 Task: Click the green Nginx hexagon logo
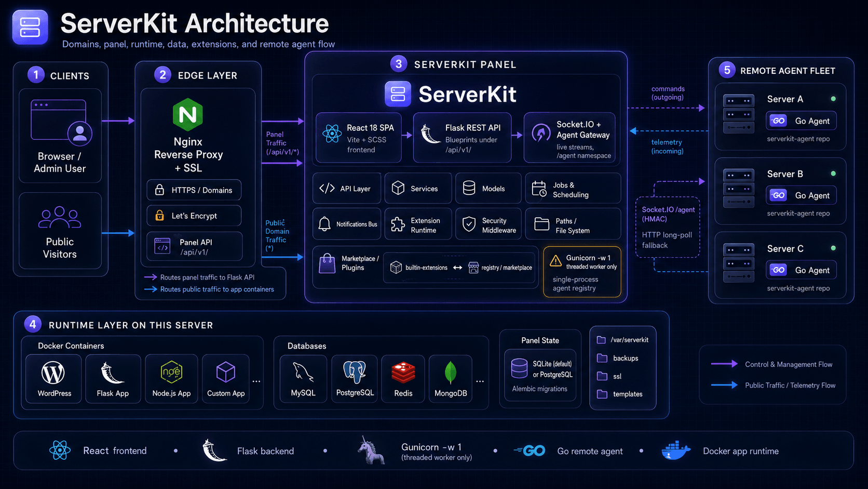click(187, 115)
